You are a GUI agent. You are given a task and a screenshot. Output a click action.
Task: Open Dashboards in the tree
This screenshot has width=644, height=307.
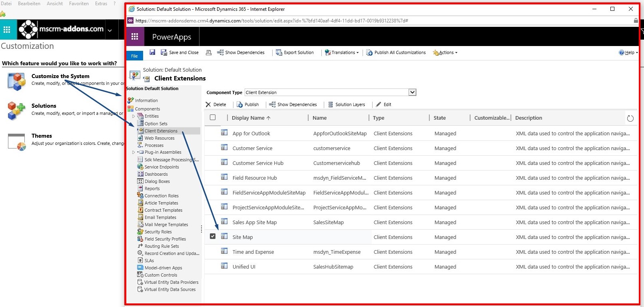156,174
